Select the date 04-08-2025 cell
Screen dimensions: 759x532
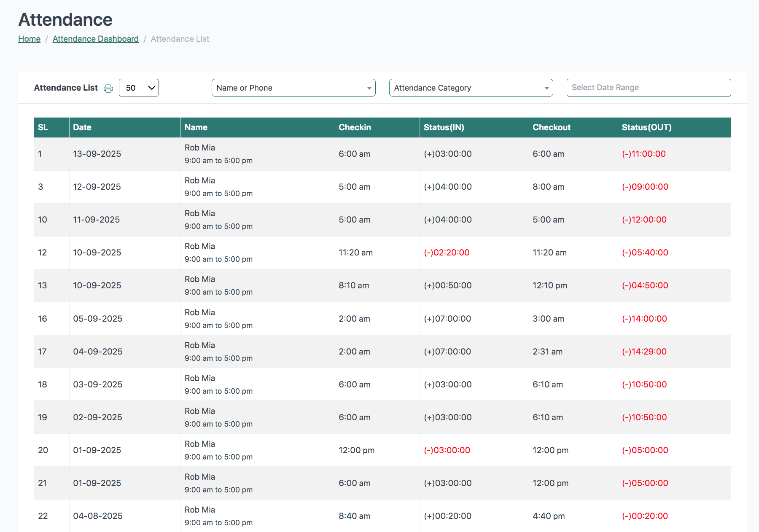(98, 516)
